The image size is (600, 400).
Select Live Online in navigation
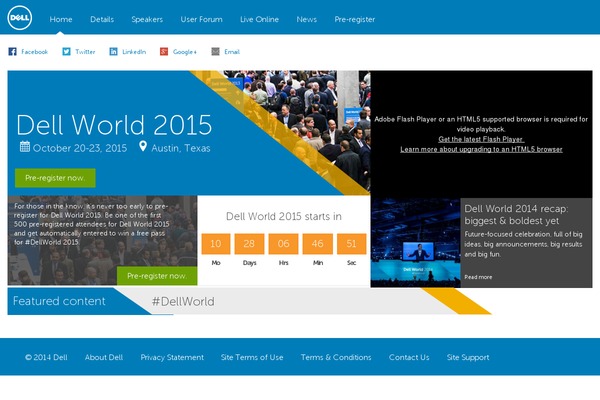(x=259, y=19)
